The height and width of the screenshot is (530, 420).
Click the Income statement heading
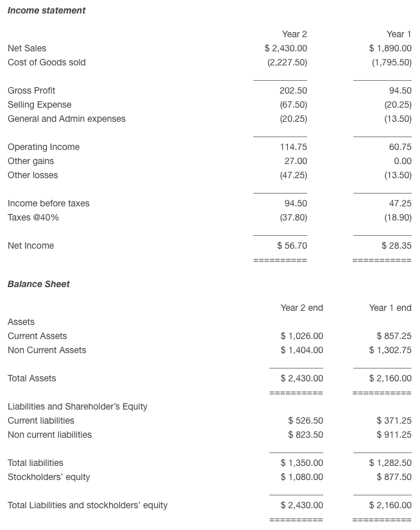coord(46,10)
